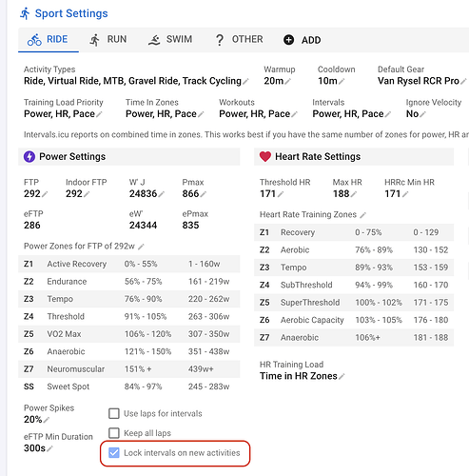
Task: Change Default Gear Van Rysel RCR Pro
Action: (x=421, y=81)
